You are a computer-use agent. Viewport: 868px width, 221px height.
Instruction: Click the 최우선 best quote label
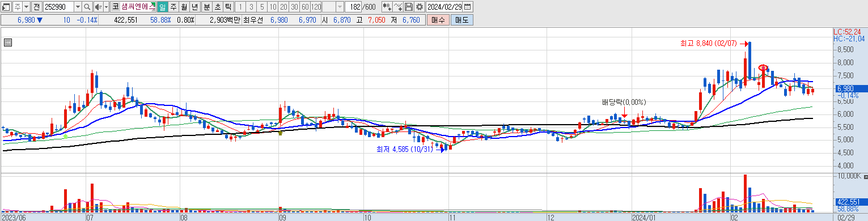253,20
